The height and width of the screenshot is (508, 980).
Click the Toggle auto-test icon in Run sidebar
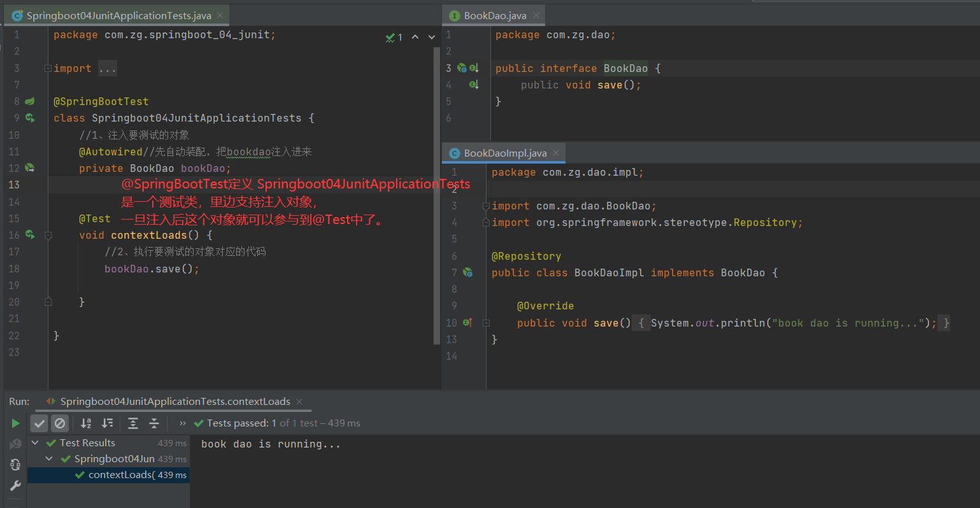click(15, 465)
